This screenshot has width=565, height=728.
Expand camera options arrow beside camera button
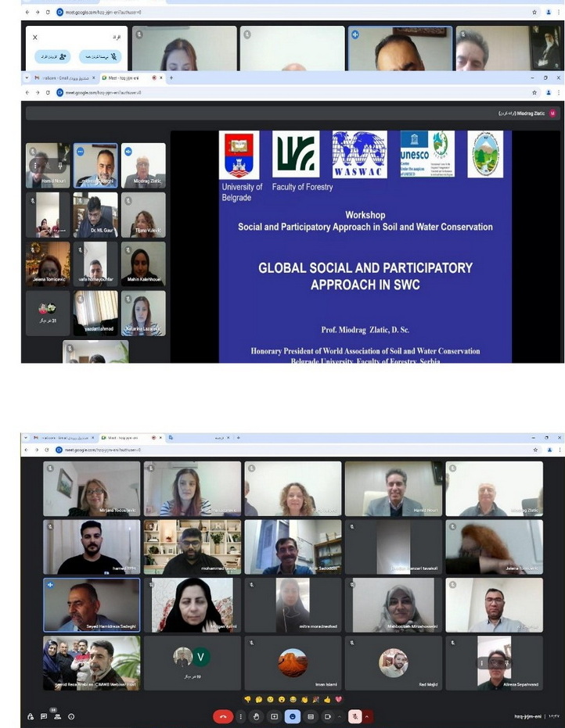tap(340, 716)
